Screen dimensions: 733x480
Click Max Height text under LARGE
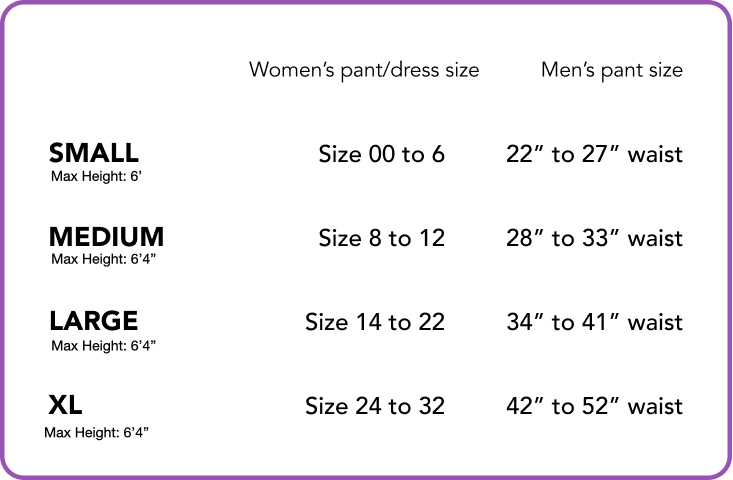pyautogui.click(x=104, y=346)
